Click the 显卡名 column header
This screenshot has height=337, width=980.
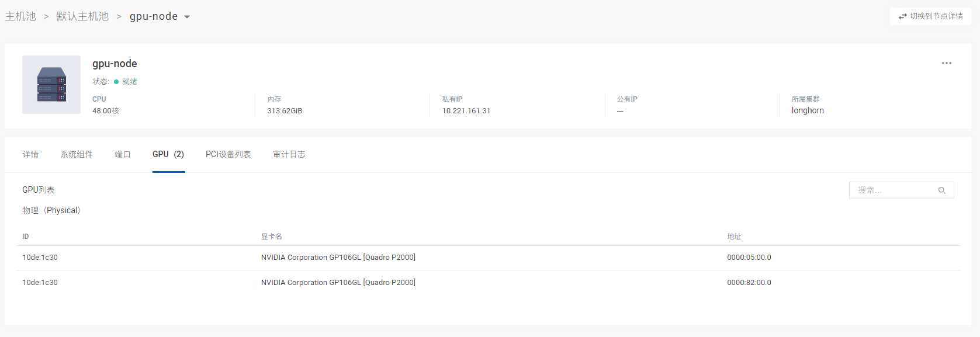[x=272, y=237]
